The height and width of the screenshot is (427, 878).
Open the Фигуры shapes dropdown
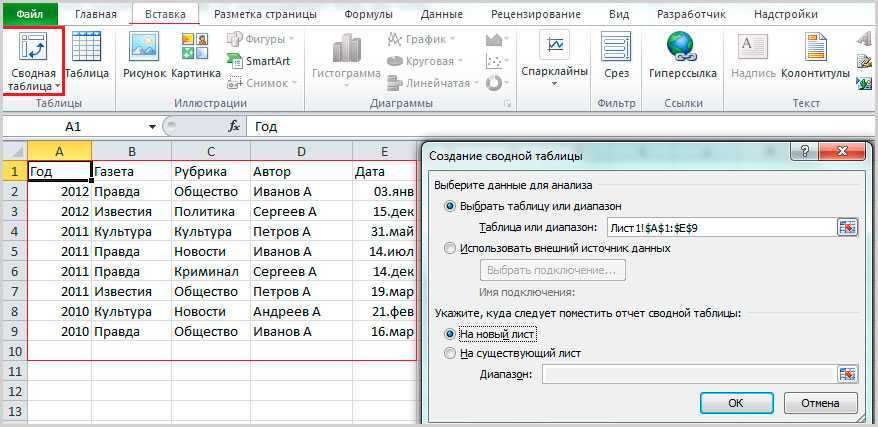click(291, 40)
